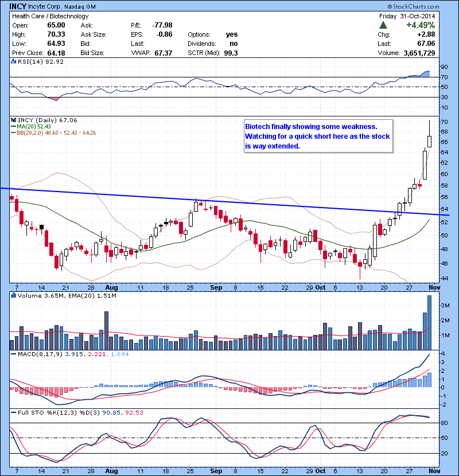Image resolution: width=459 pixels, height=476 pixels.
Task: Click the Volume 3.65M, EMA(20) label
Action: pos(67,296)
